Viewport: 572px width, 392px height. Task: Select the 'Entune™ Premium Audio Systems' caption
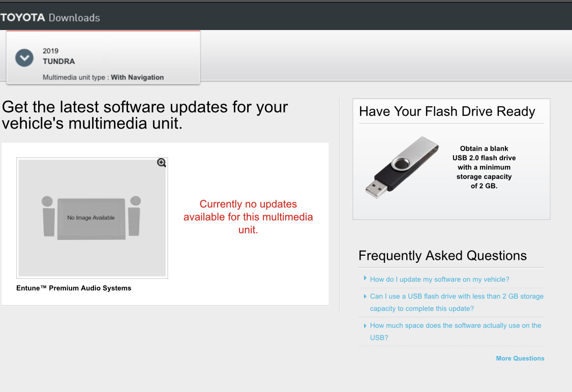pyautogui.click(x=74, y=288)
